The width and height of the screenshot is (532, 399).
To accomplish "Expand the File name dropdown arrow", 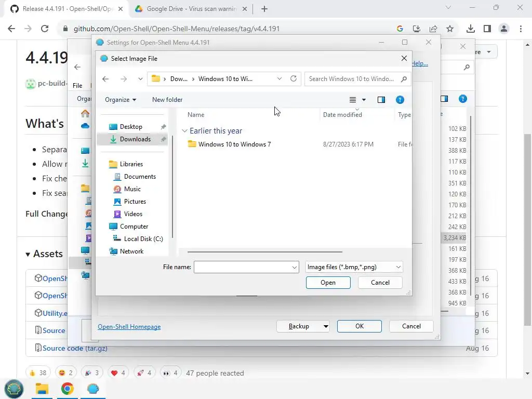I will point(294,268).
